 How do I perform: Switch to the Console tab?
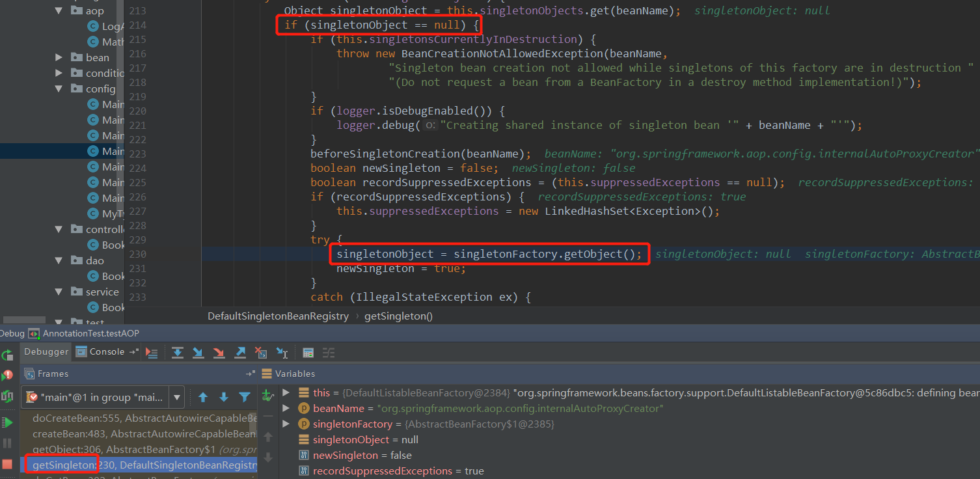pos(106,351)
